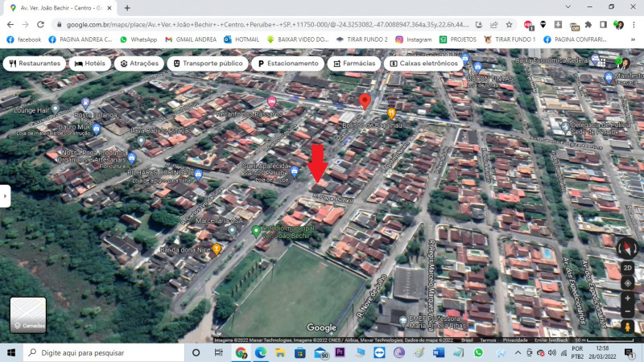
Task: Open the taskbar volume control
Action: coord(552,353)
